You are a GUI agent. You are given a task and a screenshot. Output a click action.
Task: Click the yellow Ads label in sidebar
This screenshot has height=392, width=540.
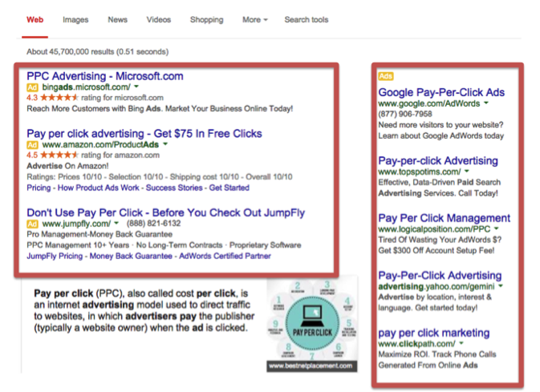pyautogui.click(x=385, y=76)
